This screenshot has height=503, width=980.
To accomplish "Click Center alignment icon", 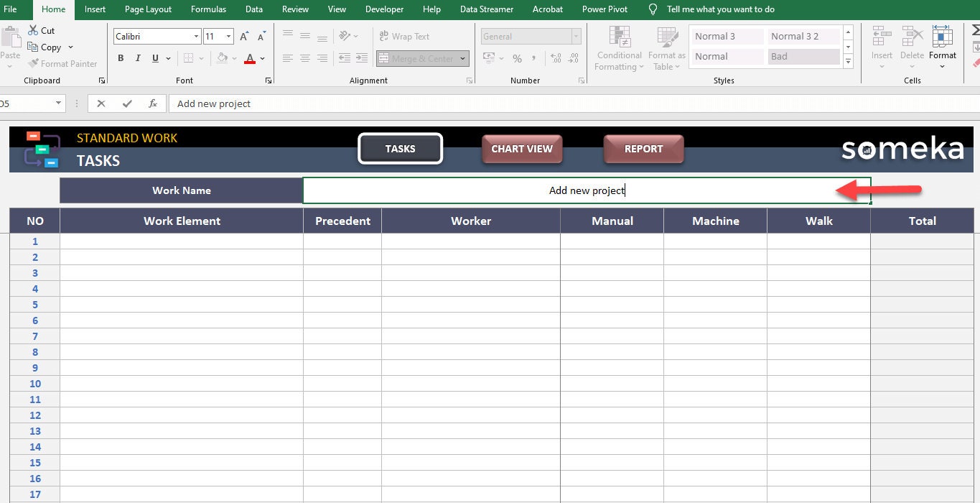I will (x=305, y=58).
